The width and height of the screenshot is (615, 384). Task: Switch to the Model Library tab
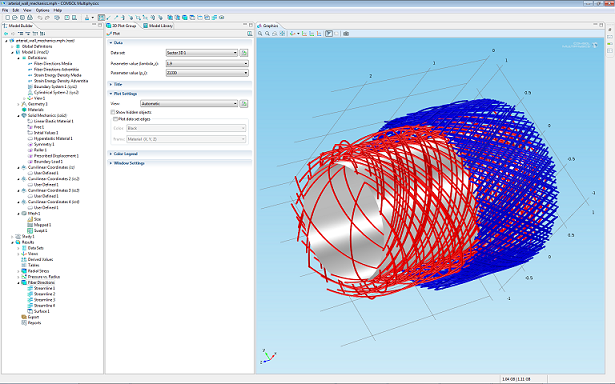coord(158,25)
